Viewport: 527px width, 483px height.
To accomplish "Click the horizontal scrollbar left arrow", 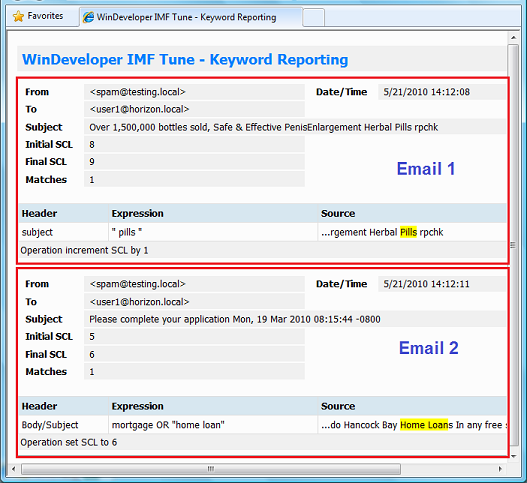I will pyautogui.click(x=13, y=469).
